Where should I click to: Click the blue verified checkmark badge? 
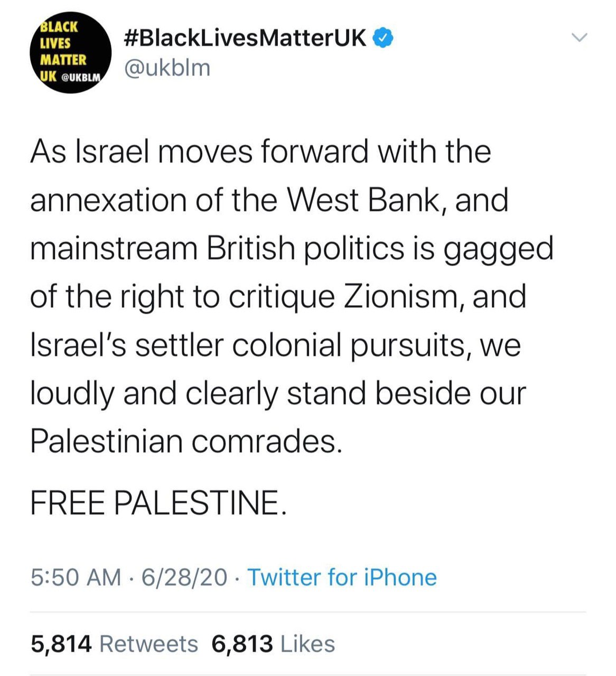pos(383,37)
